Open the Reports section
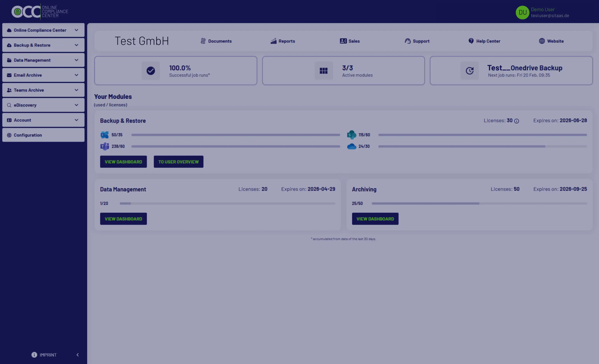The height and width of the screenshot is (364, 599). coord(283,41)
